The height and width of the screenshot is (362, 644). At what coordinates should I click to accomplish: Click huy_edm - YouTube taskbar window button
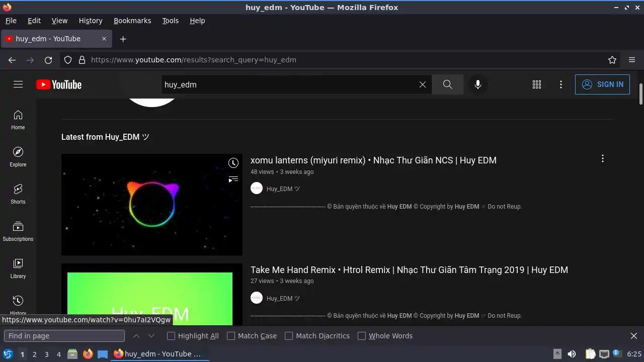coord(160,354)
